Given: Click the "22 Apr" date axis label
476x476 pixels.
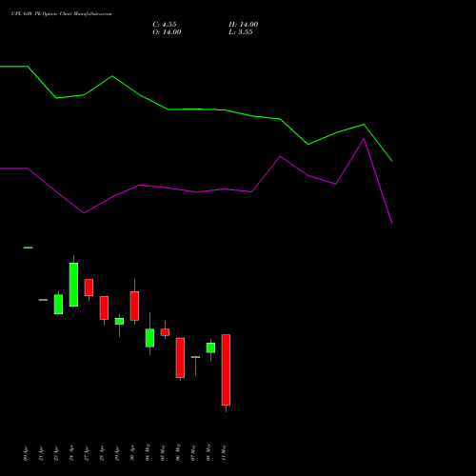Looking at the screenshot, I should click(56, 453).
